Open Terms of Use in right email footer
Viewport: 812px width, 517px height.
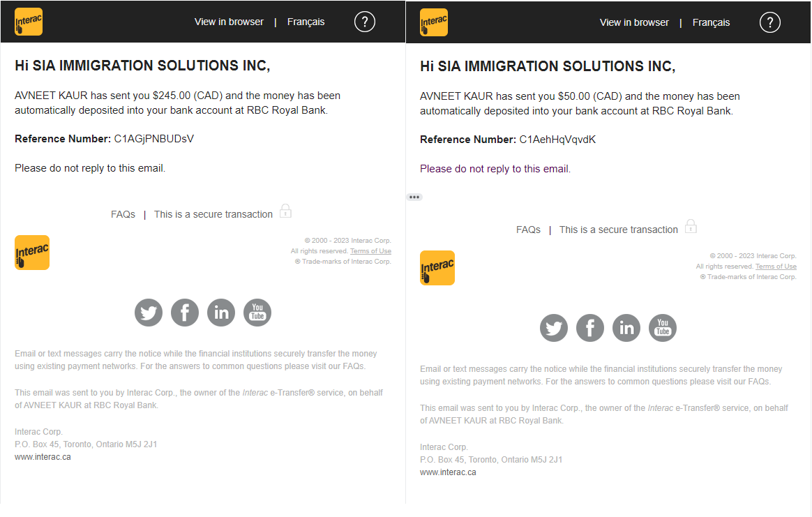776,267
